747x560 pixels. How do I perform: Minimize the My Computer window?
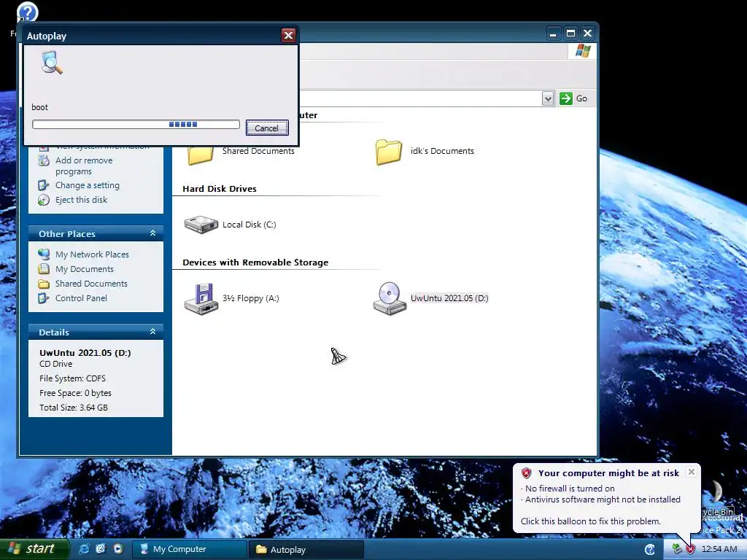pos(553,34)
